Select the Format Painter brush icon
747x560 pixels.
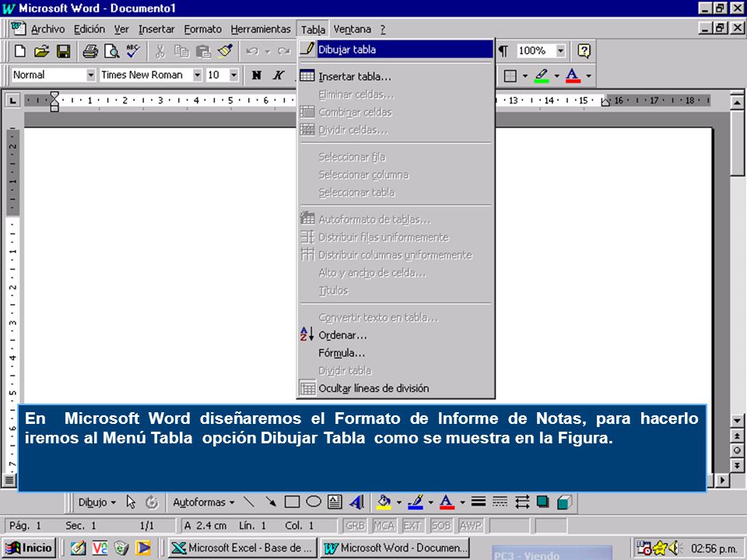click(225, 51)
